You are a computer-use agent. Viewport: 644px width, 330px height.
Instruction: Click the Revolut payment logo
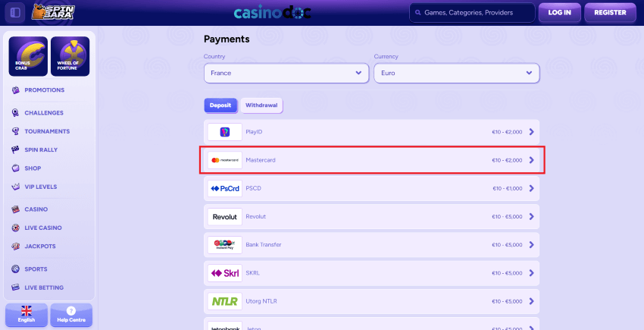click(x=225, y=216)
